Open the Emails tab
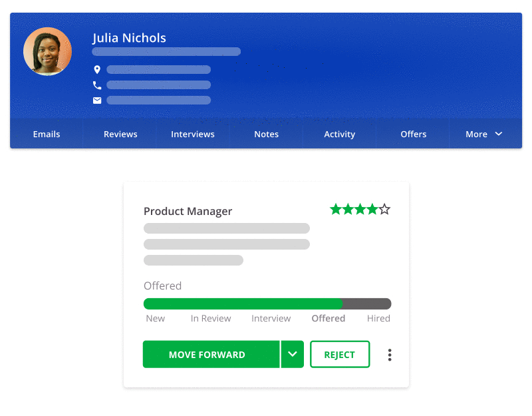 (x=47, y=134)
